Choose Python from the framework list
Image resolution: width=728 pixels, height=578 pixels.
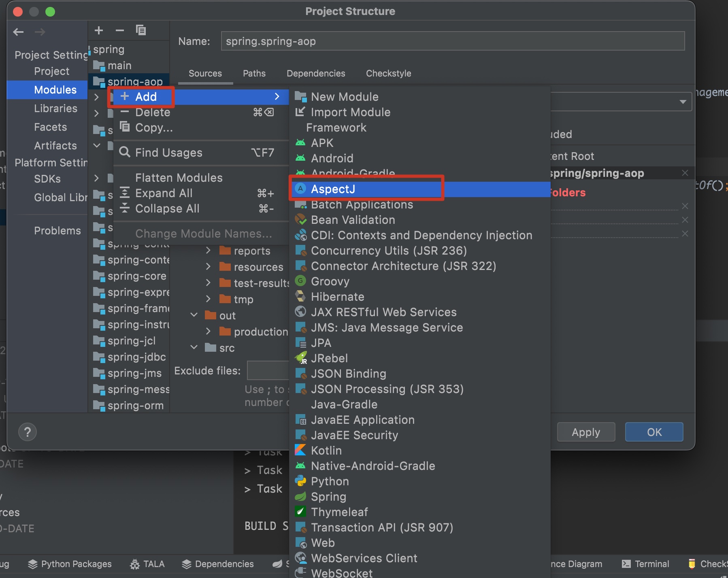tap(330, 481)
